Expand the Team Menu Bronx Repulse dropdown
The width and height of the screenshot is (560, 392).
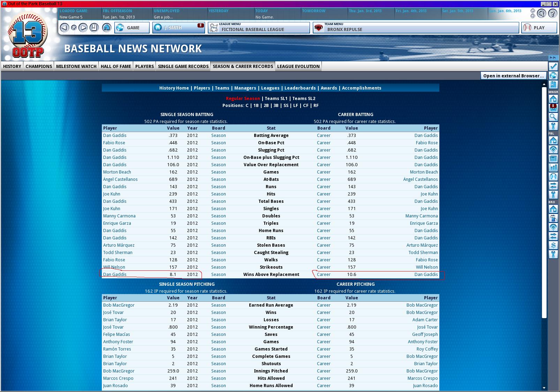416,28
